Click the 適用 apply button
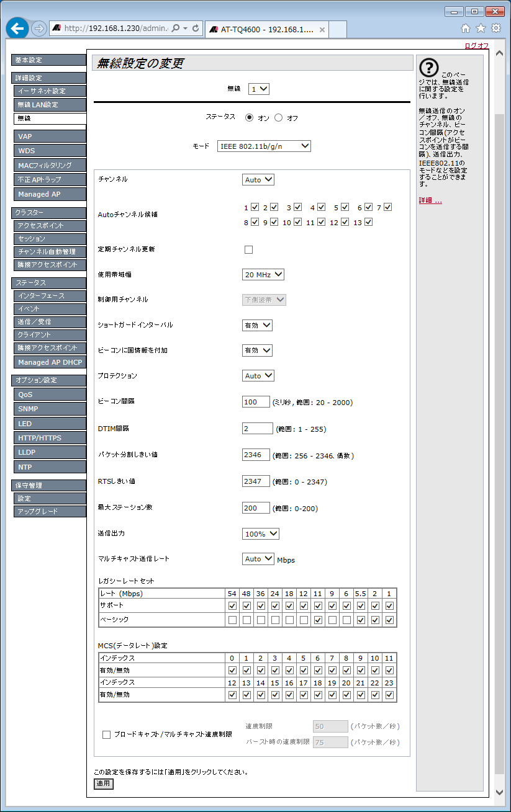The image size is (511, 812). coord(104,783)
